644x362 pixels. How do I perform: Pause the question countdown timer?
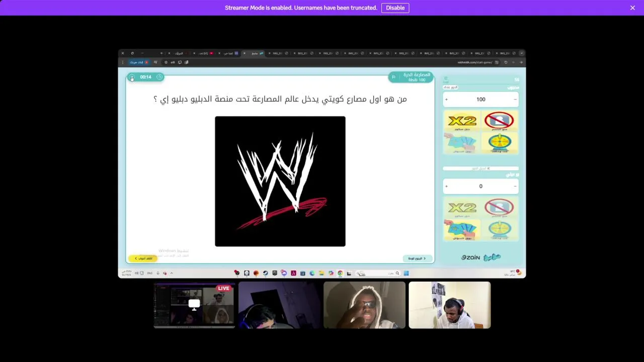click(x=132, y=77)
